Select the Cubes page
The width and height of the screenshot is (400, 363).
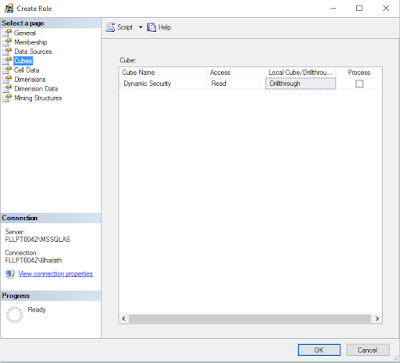23,61
